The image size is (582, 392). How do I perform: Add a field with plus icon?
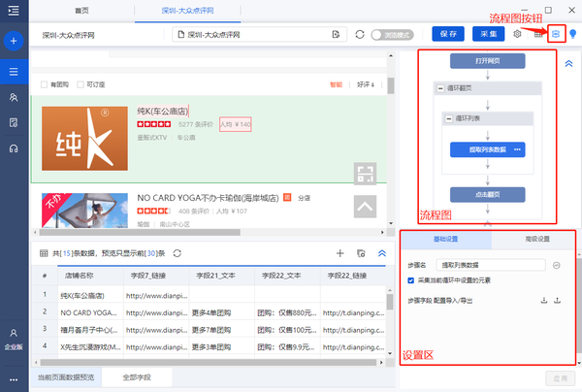[x=340, y=253]
